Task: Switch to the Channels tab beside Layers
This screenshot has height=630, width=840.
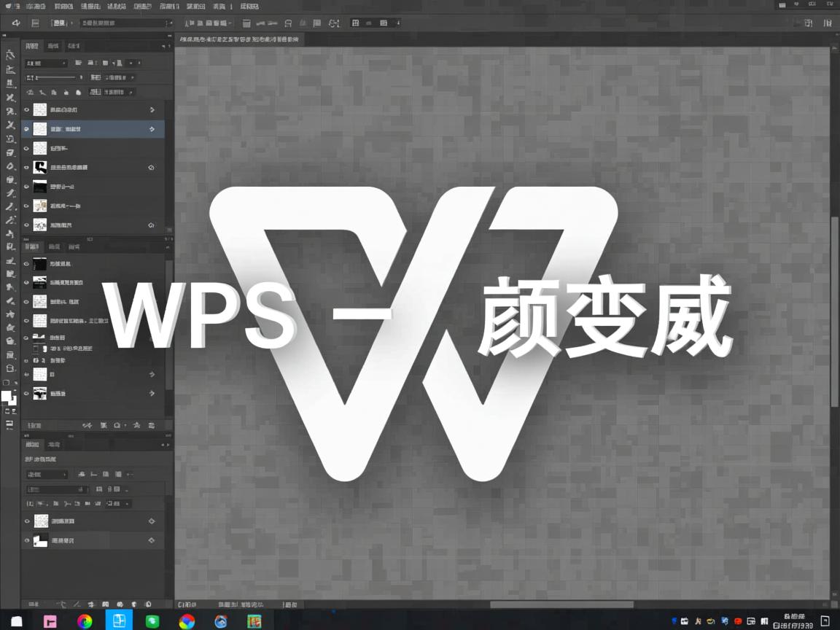Action: click(x=52, y=45)
